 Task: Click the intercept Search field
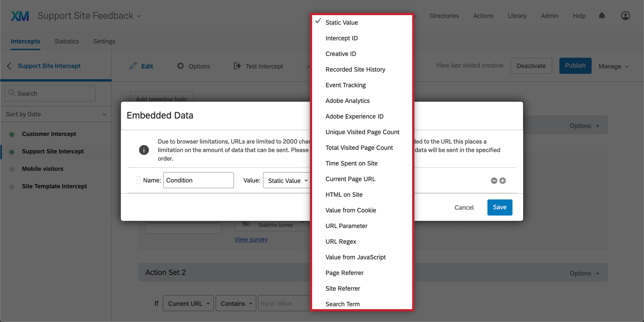[50, 93]
